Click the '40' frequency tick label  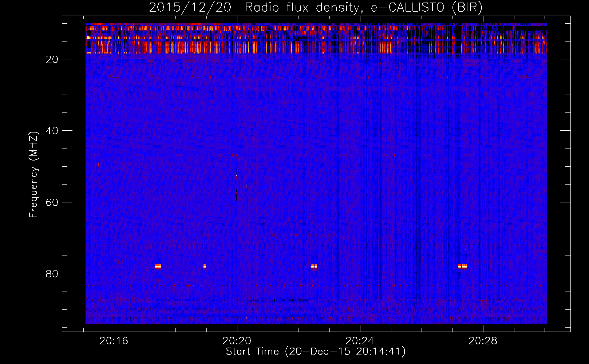pyautogui.click(x=52, y=131)
